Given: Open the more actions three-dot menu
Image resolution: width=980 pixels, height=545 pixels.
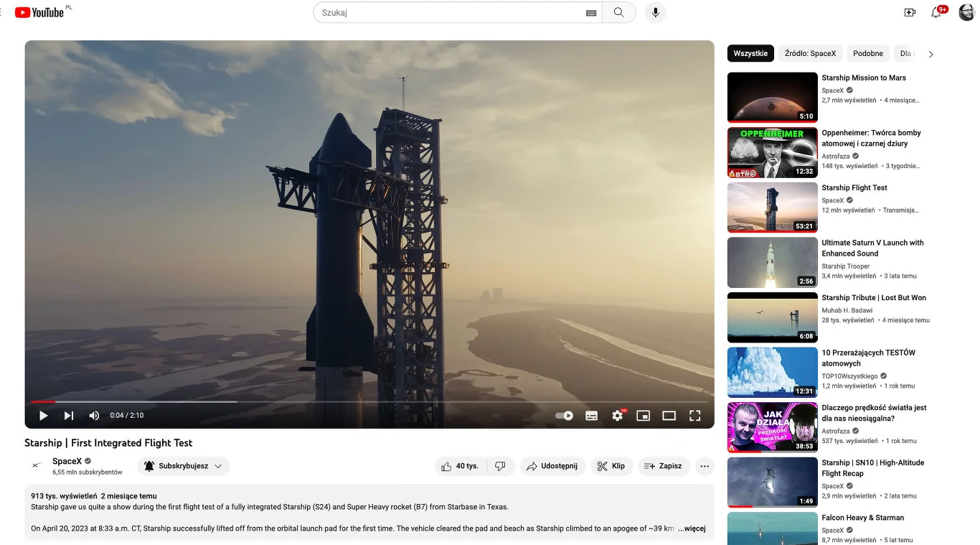Looking at the screenshot, I should tap(705, 465).
